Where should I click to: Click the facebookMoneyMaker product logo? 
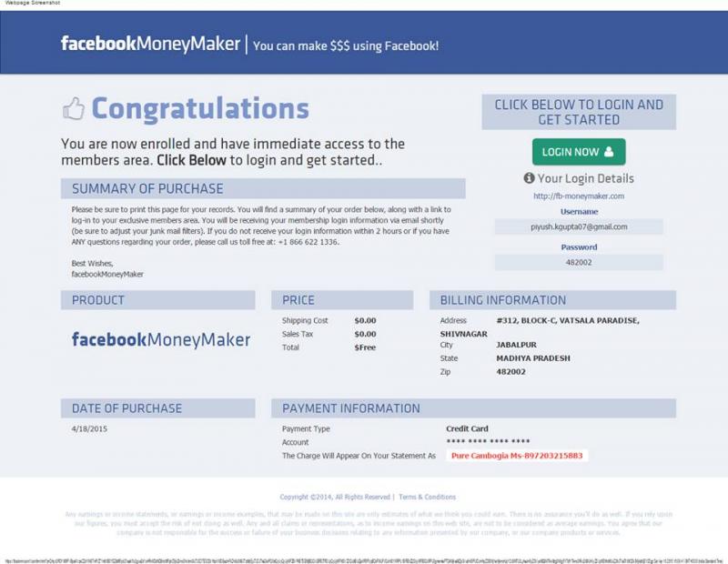pos(161,339)
